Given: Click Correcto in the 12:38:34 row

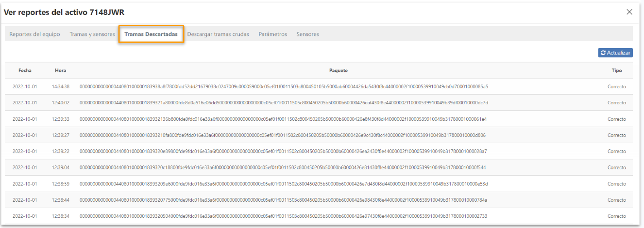Looking at the screenshot, I should [617, 216].
